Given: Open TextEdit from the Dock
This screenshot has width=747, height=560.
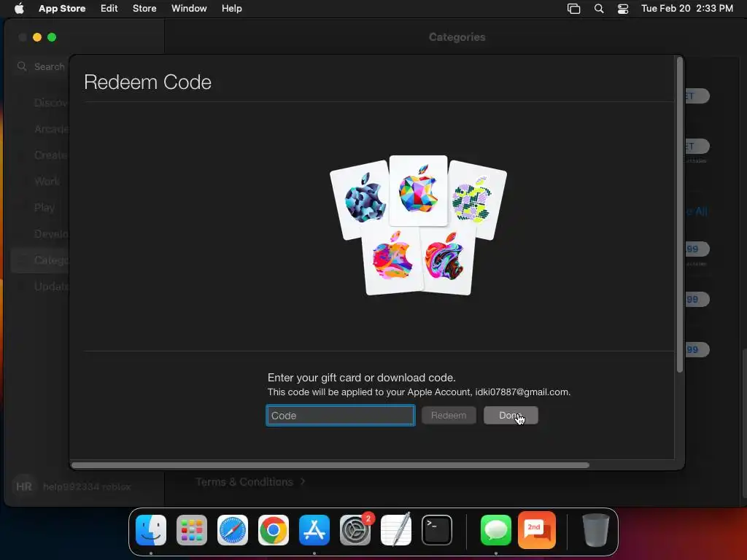Looking at the screenshot, I should [396, 530].
